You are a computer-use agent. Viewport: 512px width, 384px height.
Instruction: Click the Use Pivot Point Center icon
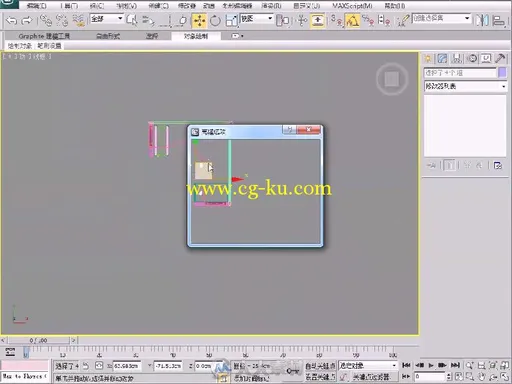pyautogui.click(x=283, y=21)
